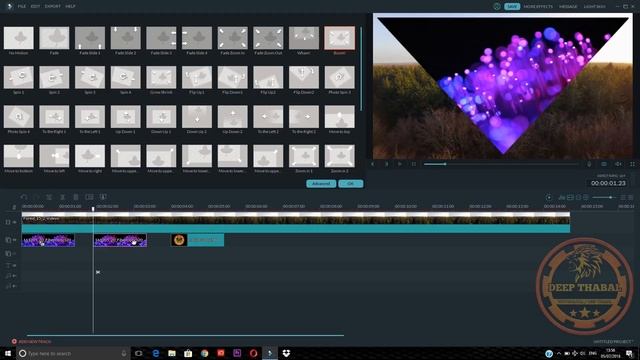Open MORE EFFECTS in the top bar
This screenshot has height=360, width=640.
click(x=538, y=6)
